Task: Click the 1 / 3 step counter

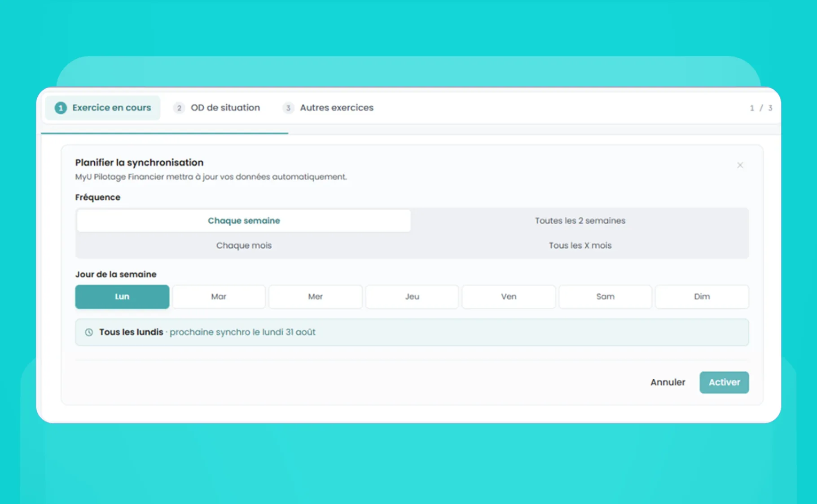Action: point(761,108)
